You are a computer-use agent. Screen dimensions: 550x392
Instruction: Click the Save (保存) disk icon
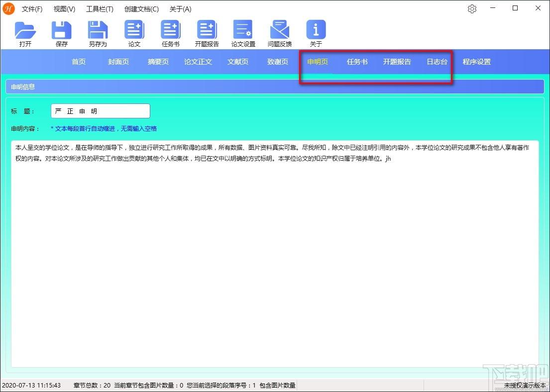(x=61, y=30)
